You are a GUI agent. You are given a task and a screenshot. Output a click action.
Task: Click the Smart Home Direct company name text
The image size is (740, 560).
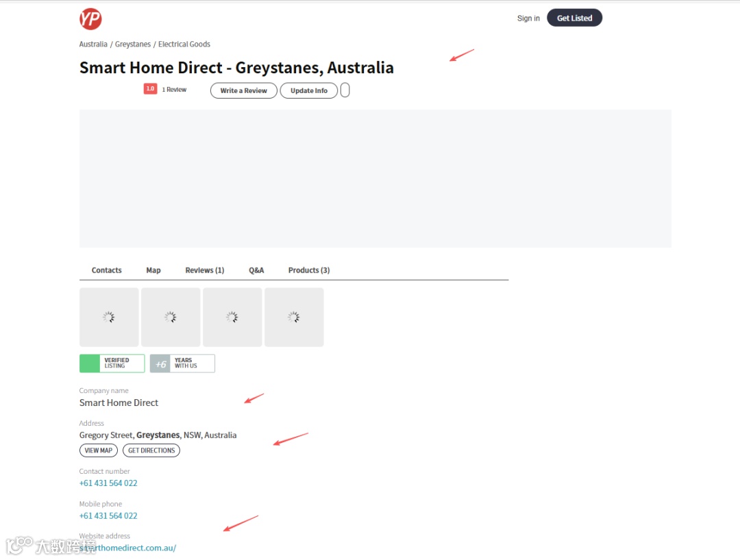click(119, 403)
